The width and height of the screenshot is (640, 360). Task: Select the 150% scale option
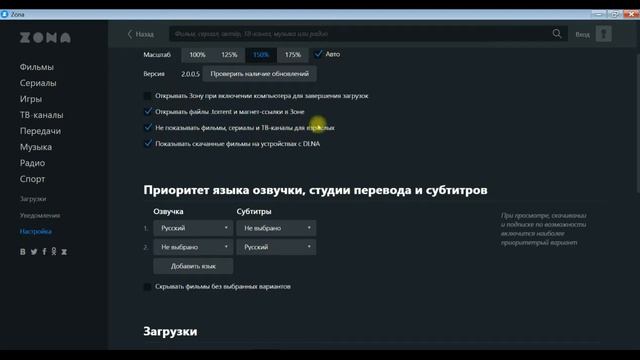[x=261, y=55]
